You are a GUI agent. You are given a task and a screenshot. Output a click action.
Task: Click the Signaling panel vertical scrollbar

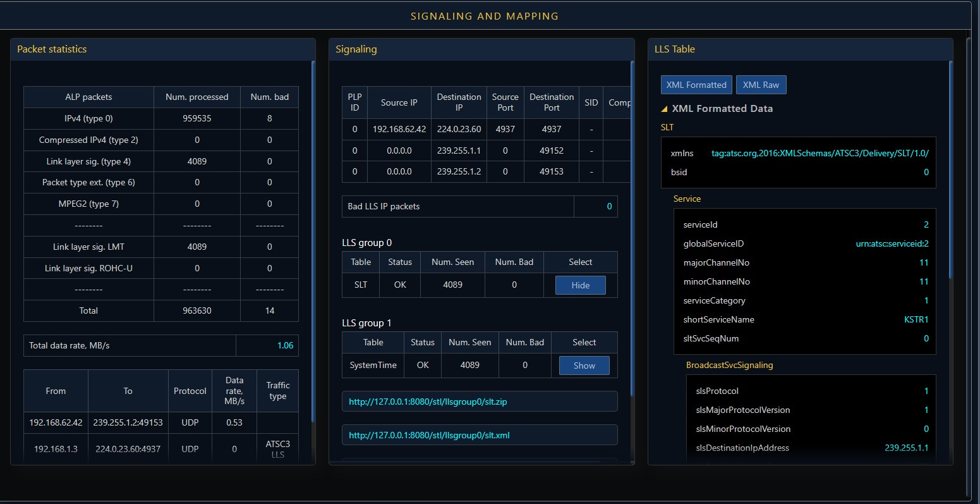coord(632,228)
